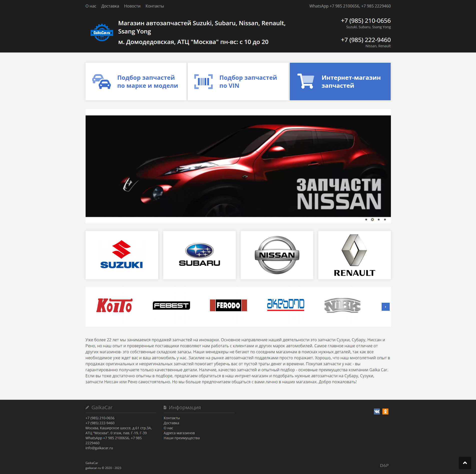Click the VK social icon in footer
The image size is (476, 474).
coord(377,412)
